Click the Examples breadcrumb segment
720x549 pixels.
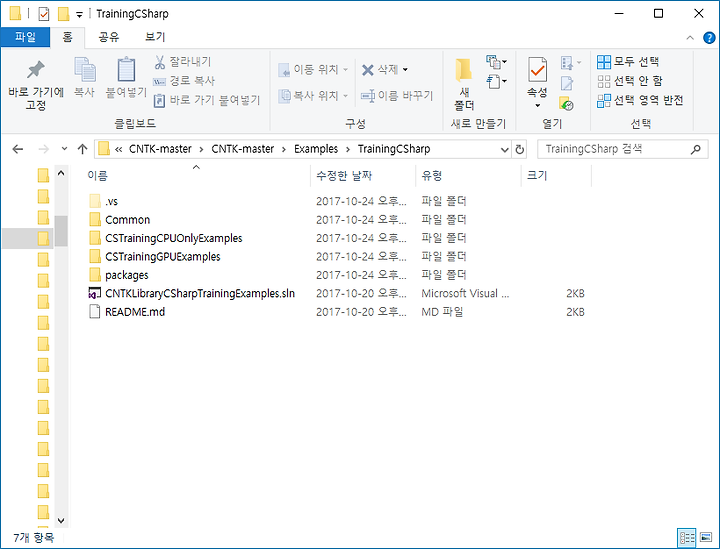(x=316, y=149)
